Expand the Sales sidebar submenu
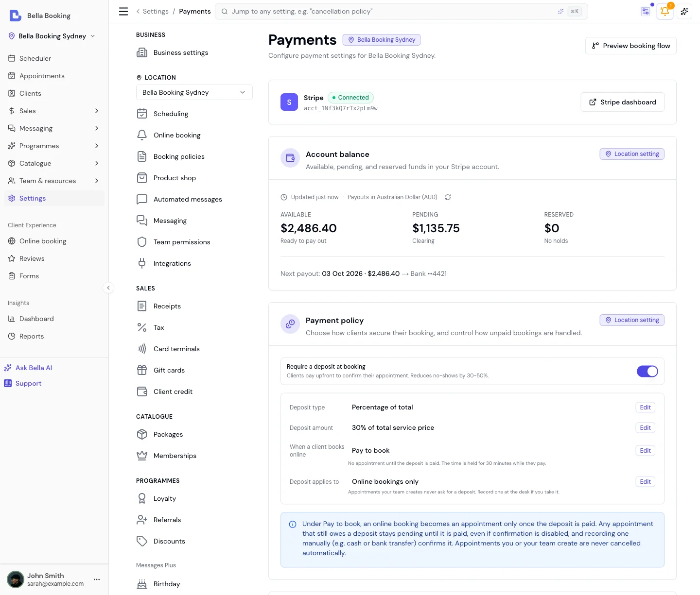700x595 pixels. point(97,111)
